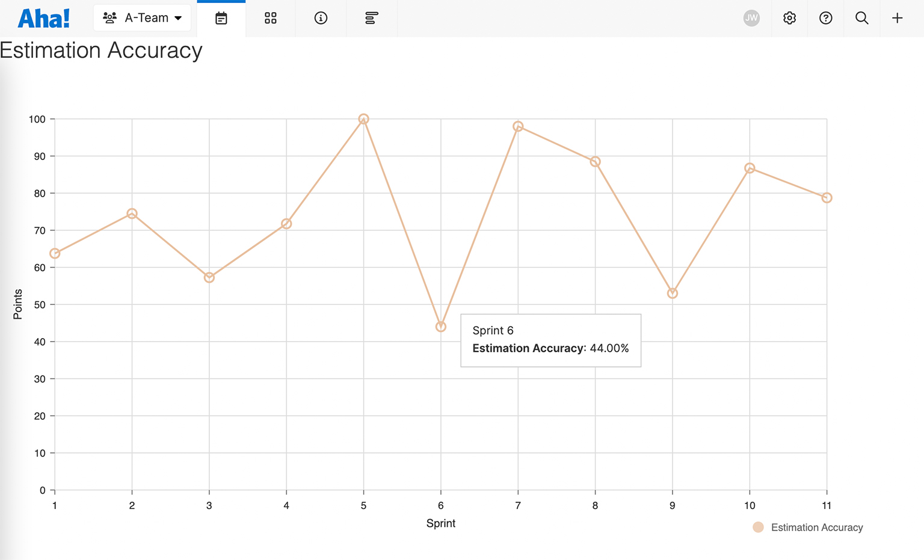The height and width of the screenshot is (560, 924).
Task: Expand the A-Team chevron arrow
Action: [178, 17]
